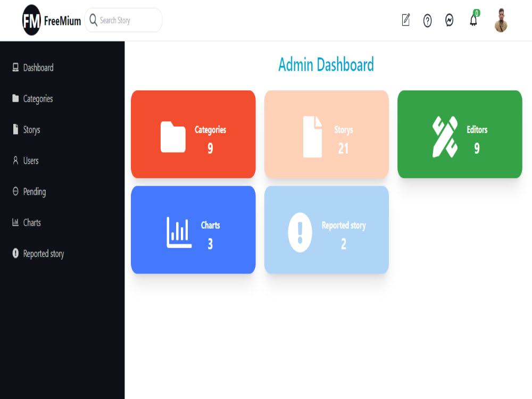This screenshot has height=399, width=532.
Task: Open the blue Charts card title
Action: pos(210,225)
